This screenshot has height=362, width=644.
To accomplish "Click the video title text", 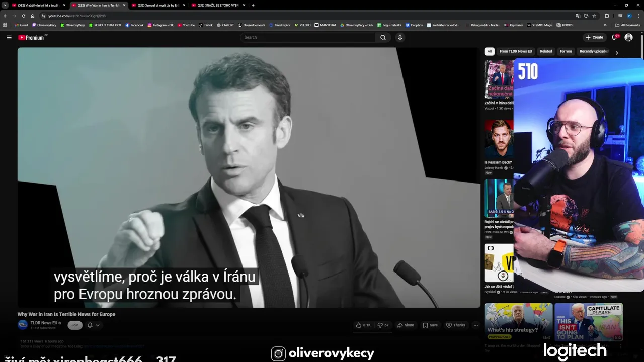I will pyautogui.click(x=66, y=314).
